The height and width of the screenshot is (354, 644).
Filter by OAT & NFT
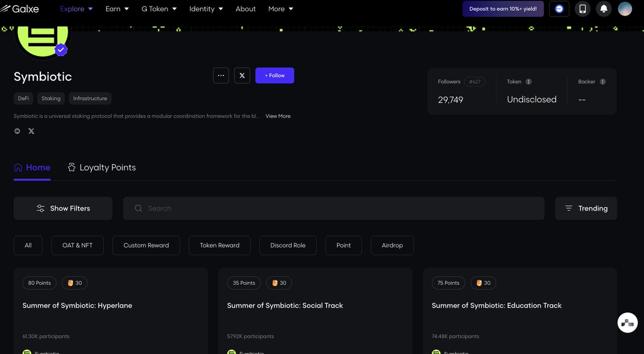(x=77, y=245)
